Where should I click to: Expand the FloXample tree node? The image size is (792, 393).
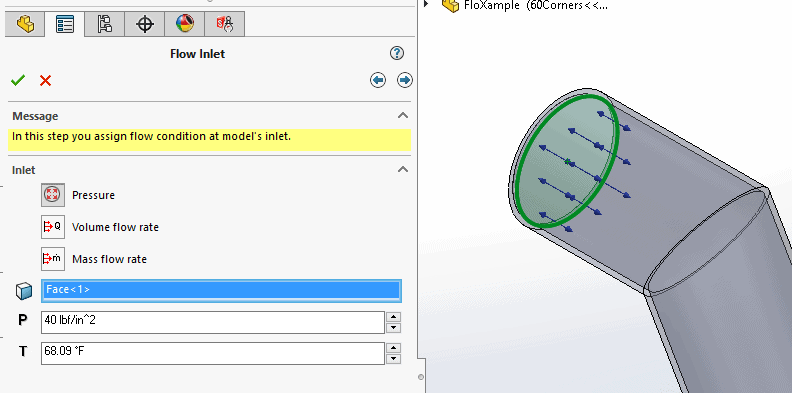pos(426,4)
